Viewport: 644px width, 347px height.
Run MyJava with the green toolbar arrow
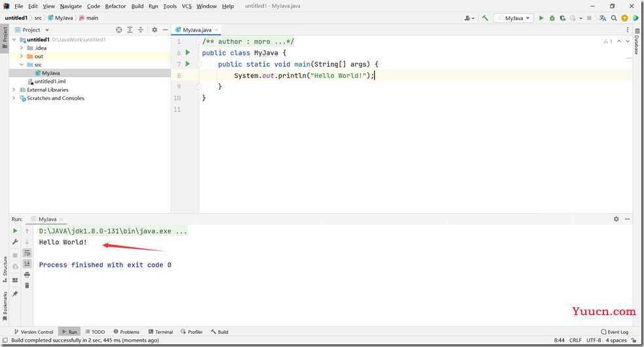[541, 18]
